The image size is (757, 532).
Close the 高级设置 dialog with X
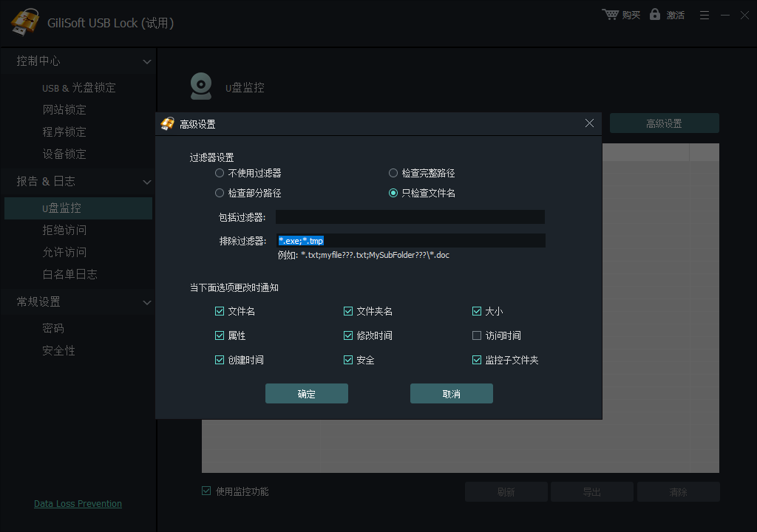[589, 123]
